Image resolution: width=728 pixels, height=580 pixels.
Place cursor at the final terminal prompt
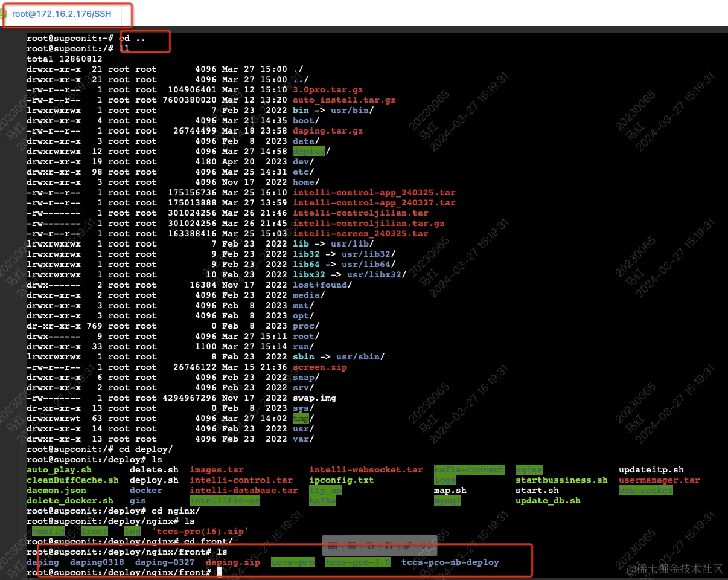coord(220,572)
